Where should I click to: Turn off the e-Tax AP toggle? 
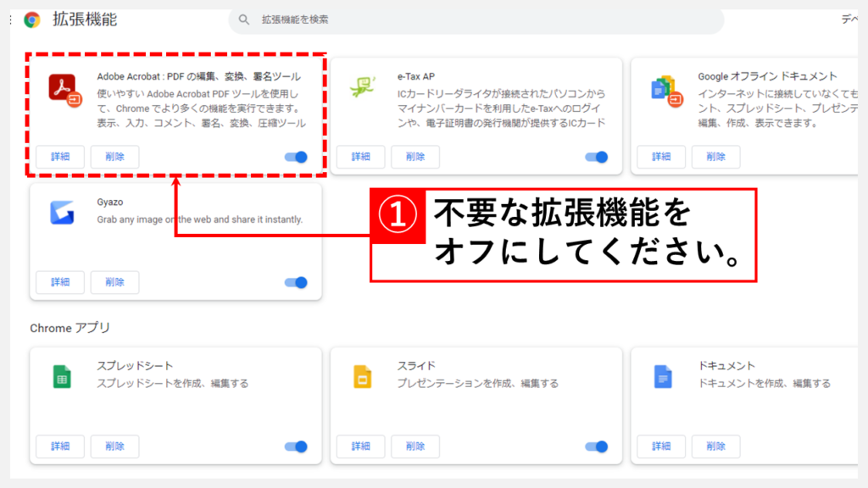tap(596, 157)
